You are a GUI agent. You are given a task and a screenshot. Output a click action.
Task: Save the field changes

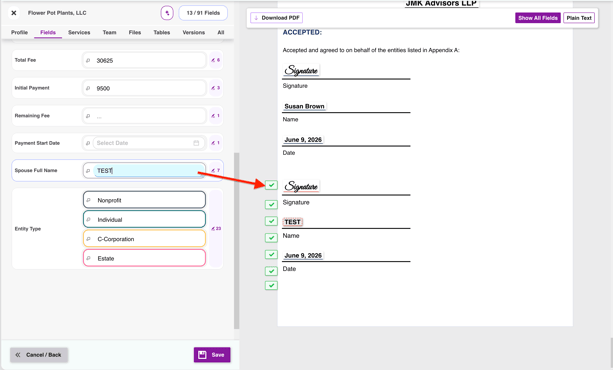click(212, 355)
